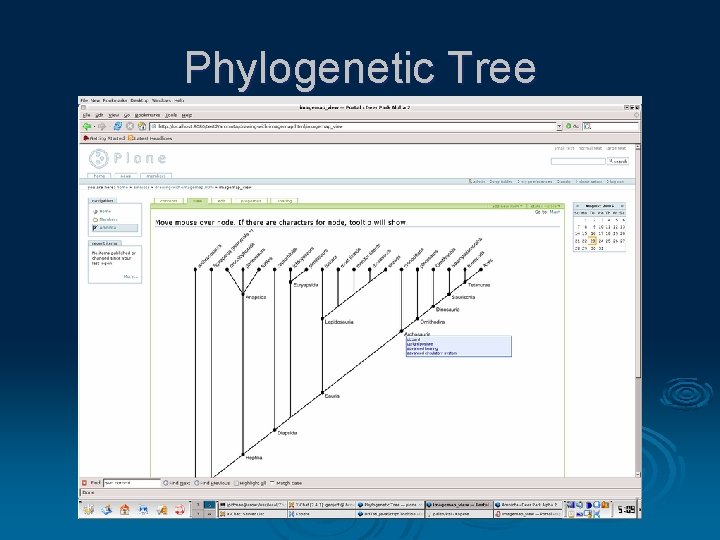
Task: Select the Plone members tab
Action: [156, 176]
